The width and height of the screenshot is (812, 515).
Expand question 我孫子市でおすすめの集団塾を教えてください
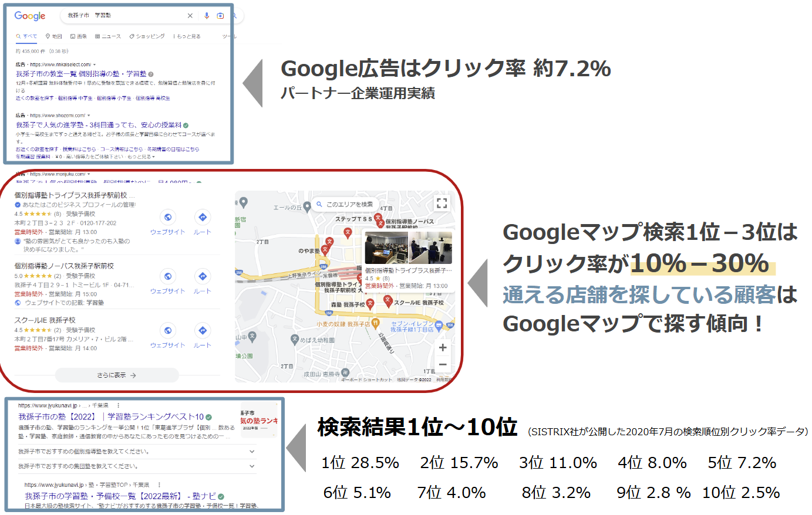click(x=137, y=466)
